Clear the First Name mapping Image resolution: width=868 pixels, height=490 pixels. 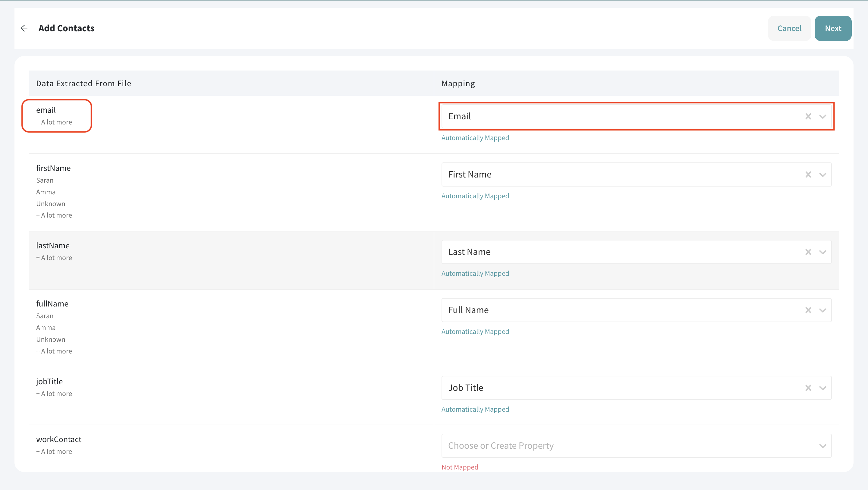pos(808,174)
